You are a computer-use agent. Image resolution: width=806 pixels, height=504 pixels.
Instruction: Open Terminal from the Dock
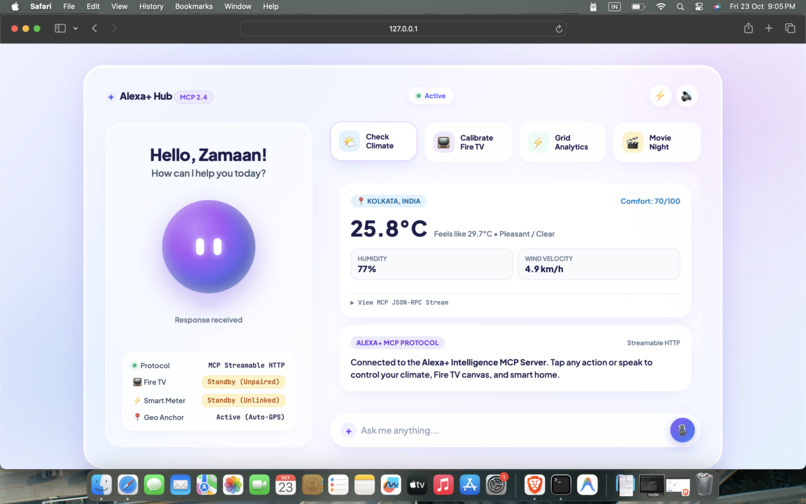[x=561, y=484]
